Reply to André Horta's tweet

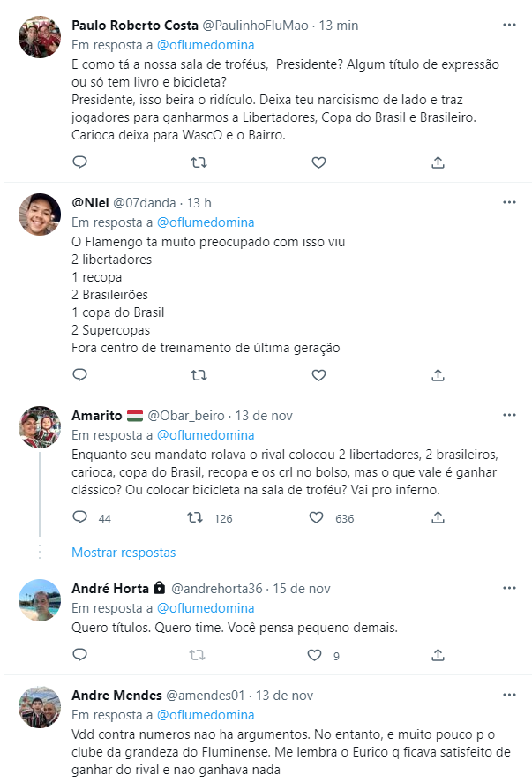coord(80,655)
